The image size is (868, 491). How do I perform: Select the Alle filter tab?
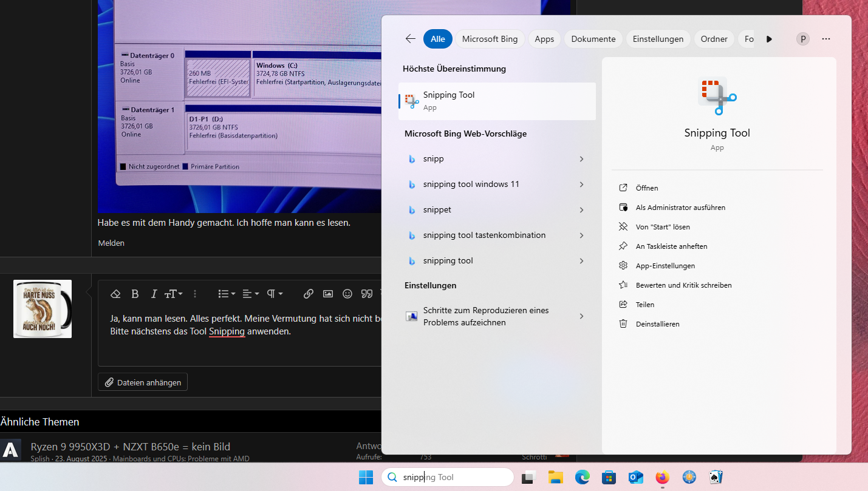click(x=438, y=39)
